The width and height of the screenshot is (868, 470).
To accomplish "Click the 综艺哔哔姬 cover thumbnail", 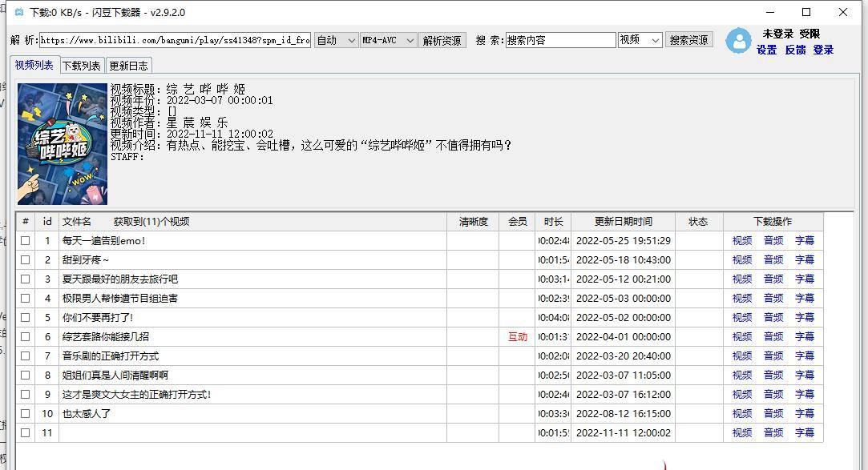I will tap(63, 144).
